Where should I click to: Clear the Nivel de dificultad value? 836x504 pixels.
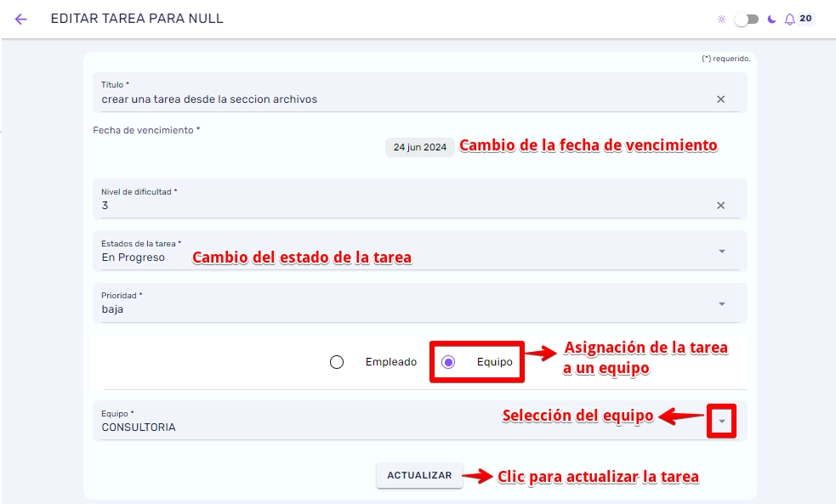click(720, 205)
